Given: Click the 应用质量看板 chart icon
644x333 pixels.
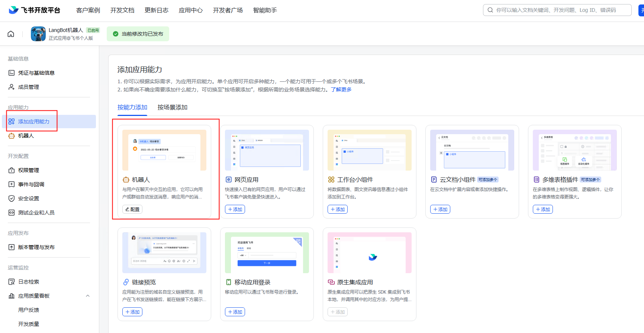Looking at the screenshot, I should coord(12,296).
